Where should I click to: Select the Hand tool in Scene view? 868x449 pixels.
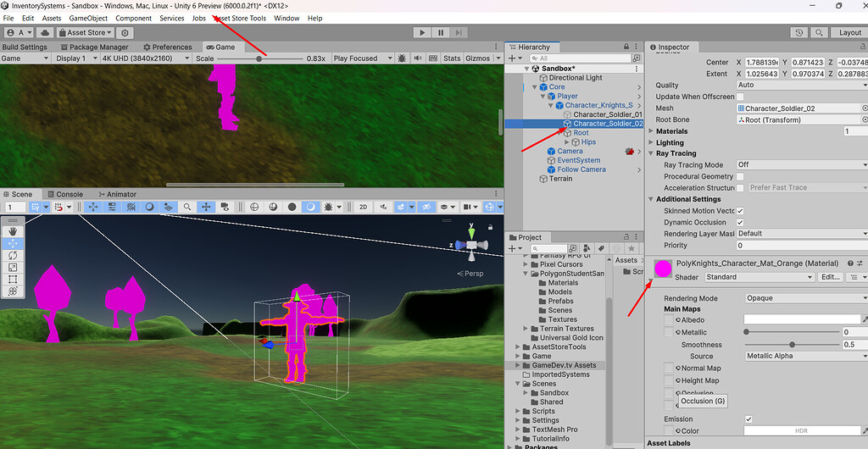tap(13, 230)
